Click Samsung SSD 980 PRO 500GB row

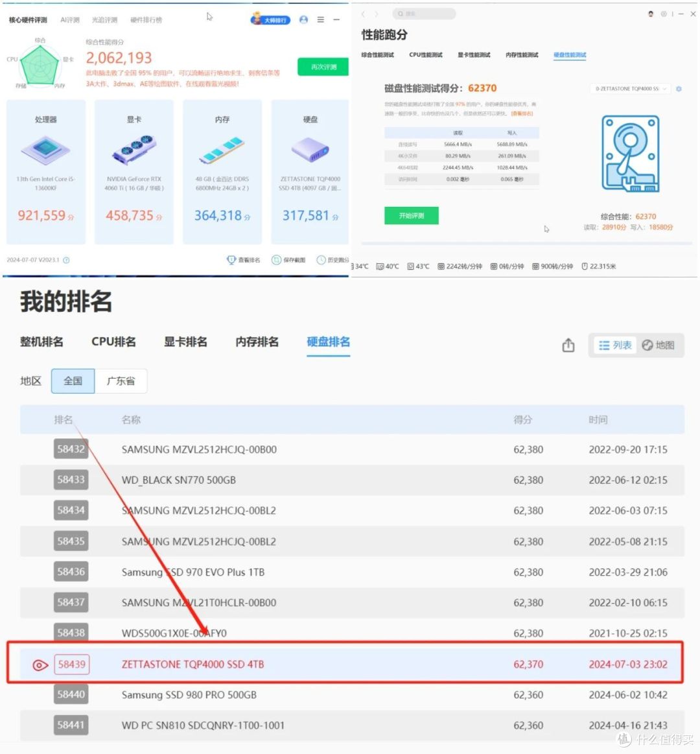352,695
